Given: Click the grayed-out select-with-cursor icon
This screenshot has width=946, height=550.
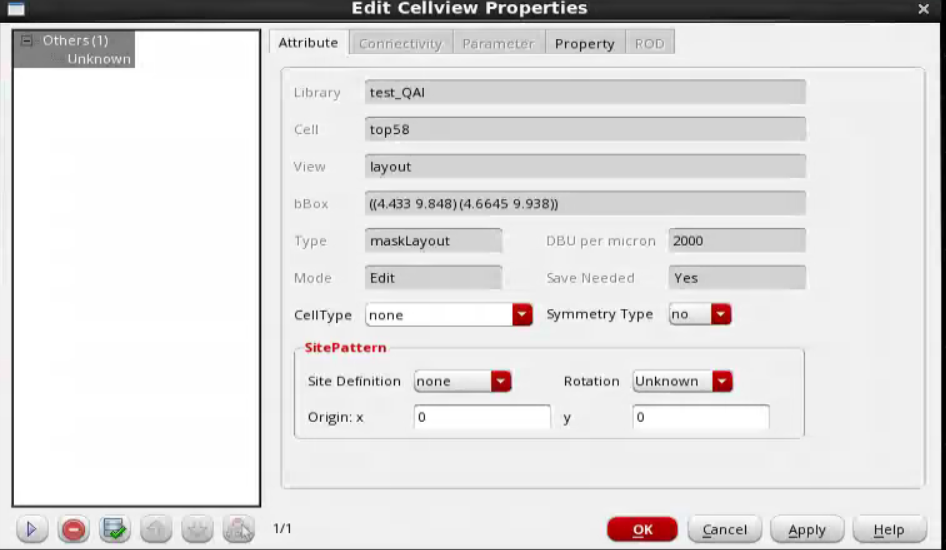Looking at the screenshot, I should 238,530.
